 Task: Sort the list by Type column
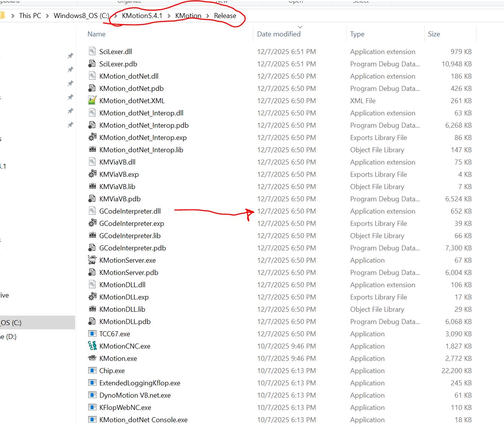pos(357,34)
